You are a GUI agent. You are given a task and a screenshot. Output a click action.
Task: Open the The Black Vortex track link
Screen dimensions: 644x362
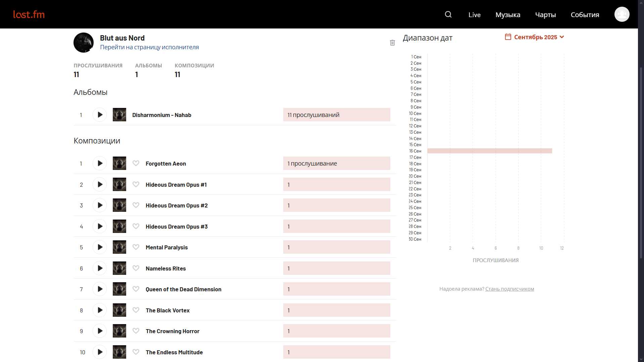click(167, 310)
